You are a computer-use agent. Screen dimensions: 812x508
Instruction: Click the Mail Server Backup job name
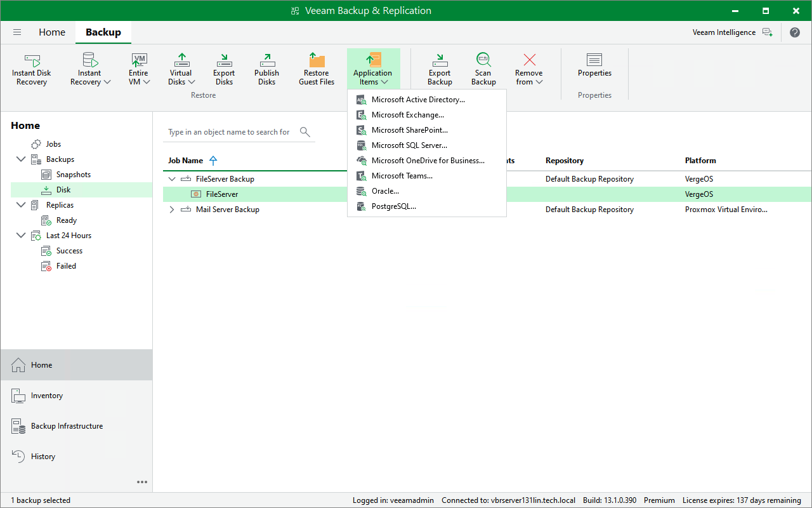(228, 210)
